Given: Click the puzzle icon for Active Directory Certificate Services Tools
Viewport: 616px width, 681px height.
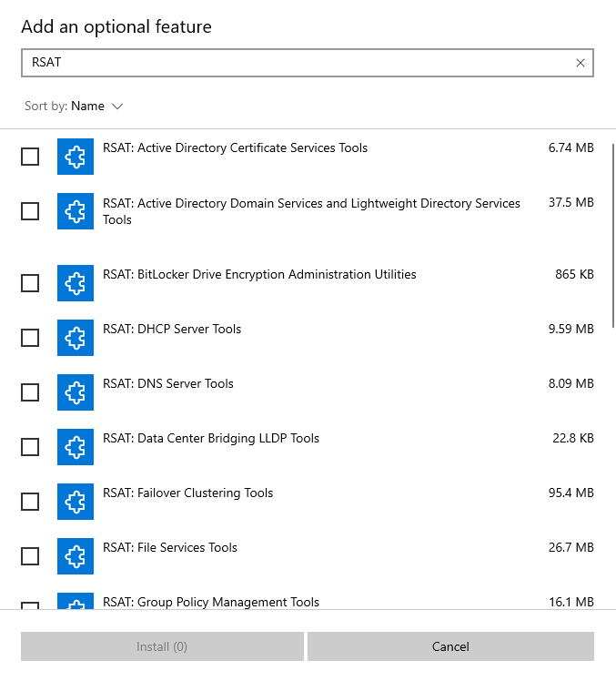Looking at the screenshot, I should click(76, 157).
